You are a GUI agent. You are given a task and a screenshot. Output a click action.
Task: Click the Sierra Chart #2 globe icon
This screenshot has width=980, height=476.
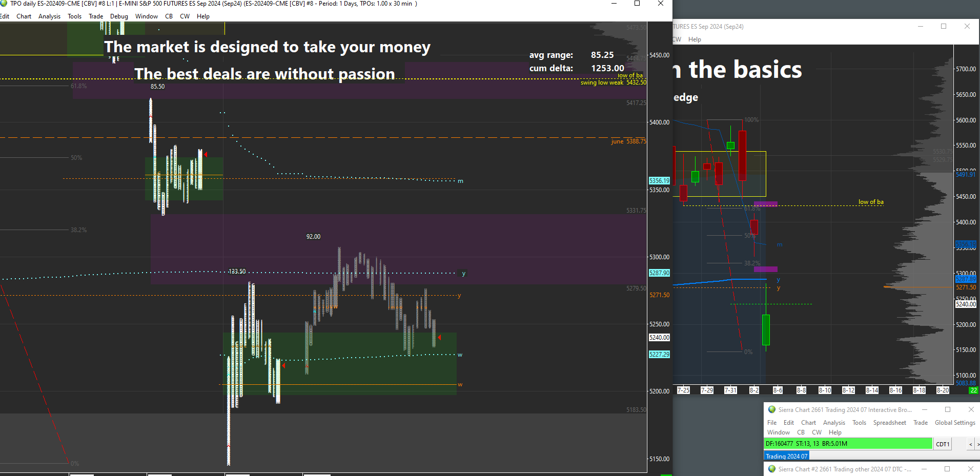(772, 469)
